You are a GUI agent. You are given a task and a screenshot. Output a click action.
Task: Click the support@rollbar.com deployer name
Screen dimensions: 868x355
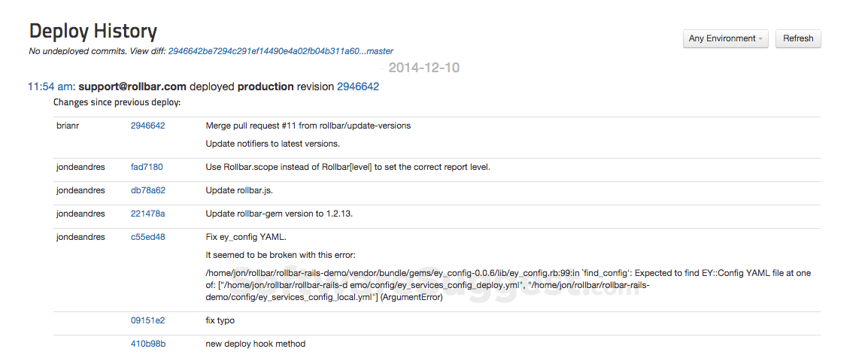pyautogui.click(x=132, y=86)
